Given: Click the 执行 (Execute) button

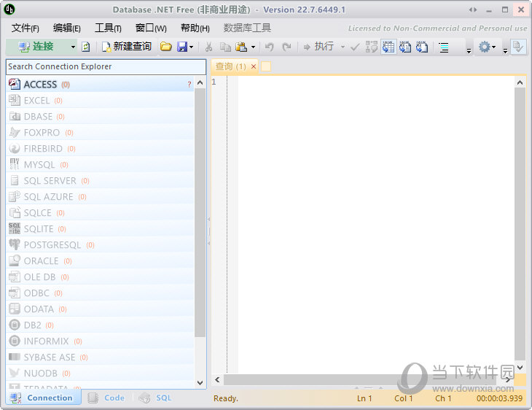Looking at the screenshot, I should (x=318, y=47).
